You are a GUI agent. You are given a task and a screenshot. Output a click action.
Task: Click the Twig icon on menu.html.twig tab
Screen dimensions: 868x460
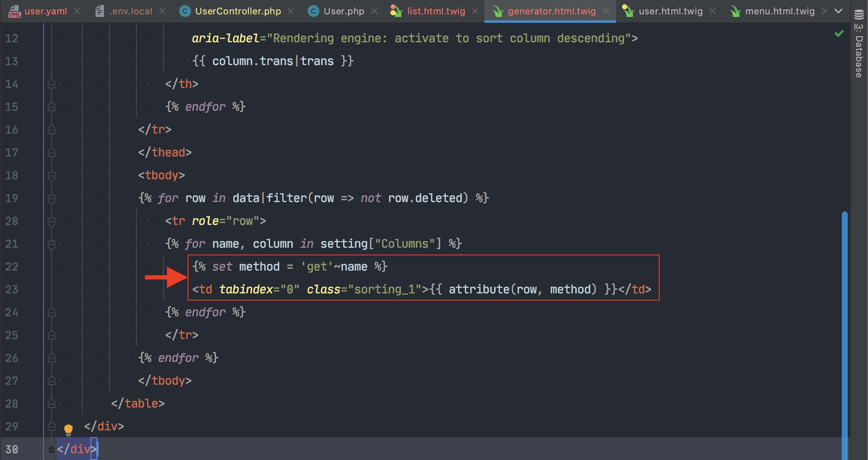(735, 11)
